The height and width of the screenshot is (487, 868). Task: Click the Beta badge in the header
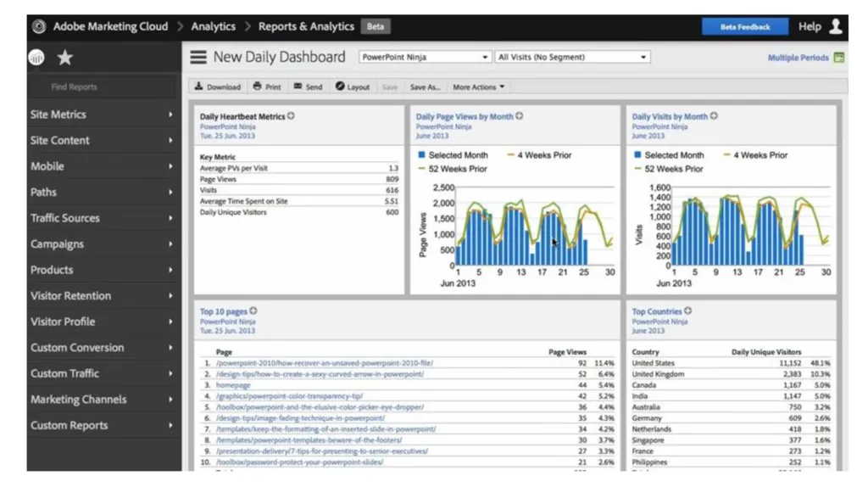(376, 26)
